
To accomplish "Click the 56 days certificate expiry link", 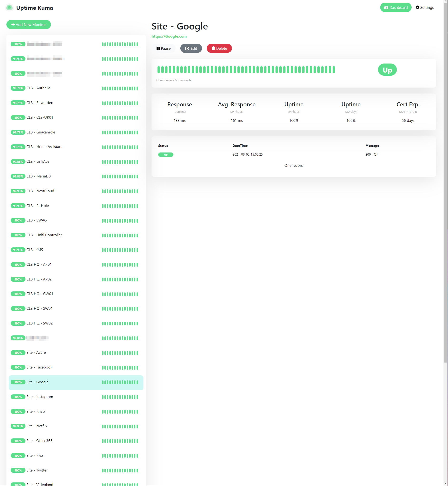I will [x=408, y=120].
